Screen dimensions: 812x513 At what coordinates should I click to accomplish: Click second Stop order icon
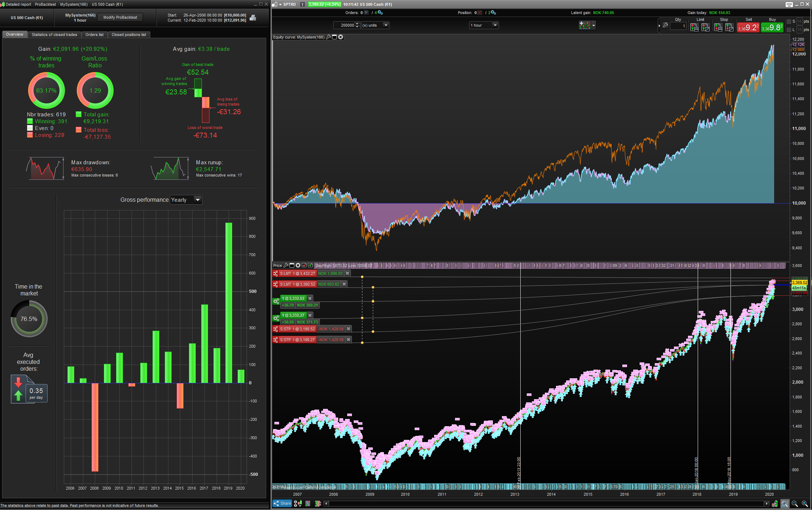pos(729,27)
